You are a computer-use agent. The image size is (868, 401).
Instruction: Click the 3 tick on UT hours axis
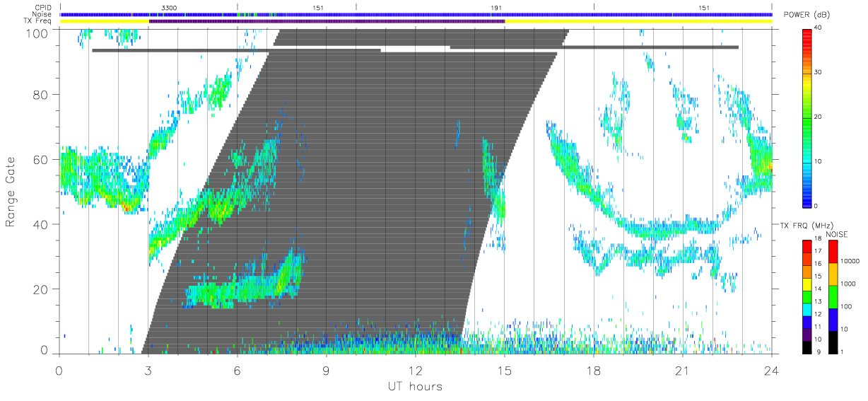coord(148,370)
